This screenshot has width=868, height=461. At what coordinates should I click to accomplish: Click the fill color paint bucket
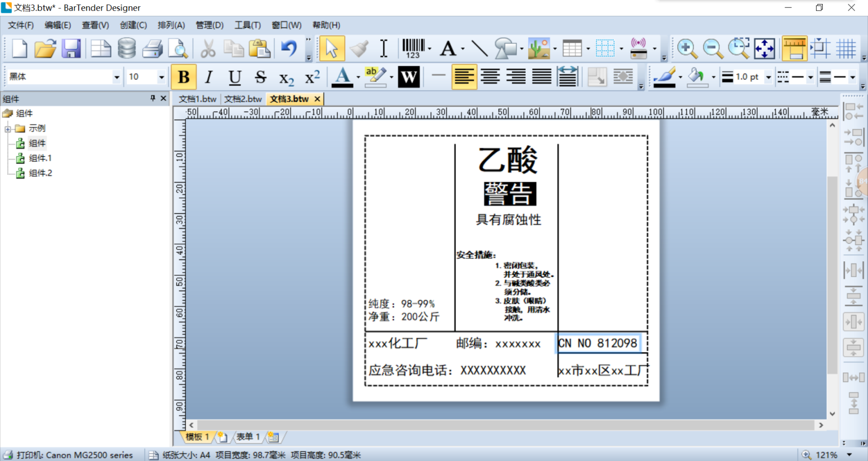click(697, 77)
